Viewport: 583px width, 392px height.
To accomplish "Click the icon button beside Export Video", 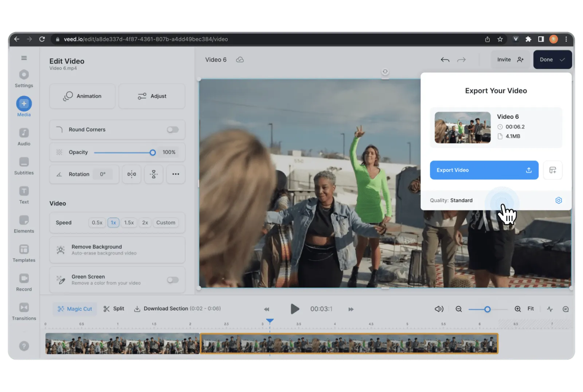I will pos(553,170).
